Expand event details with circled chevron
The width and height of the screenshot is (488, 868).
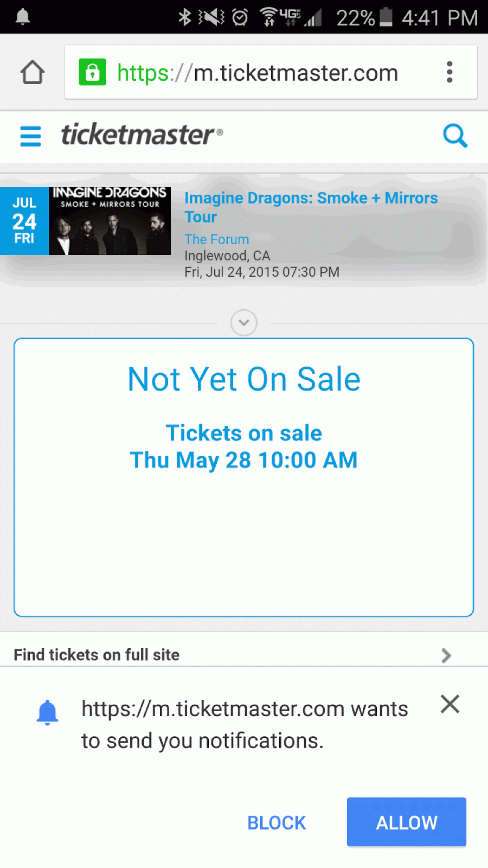[x=244, y=323]
